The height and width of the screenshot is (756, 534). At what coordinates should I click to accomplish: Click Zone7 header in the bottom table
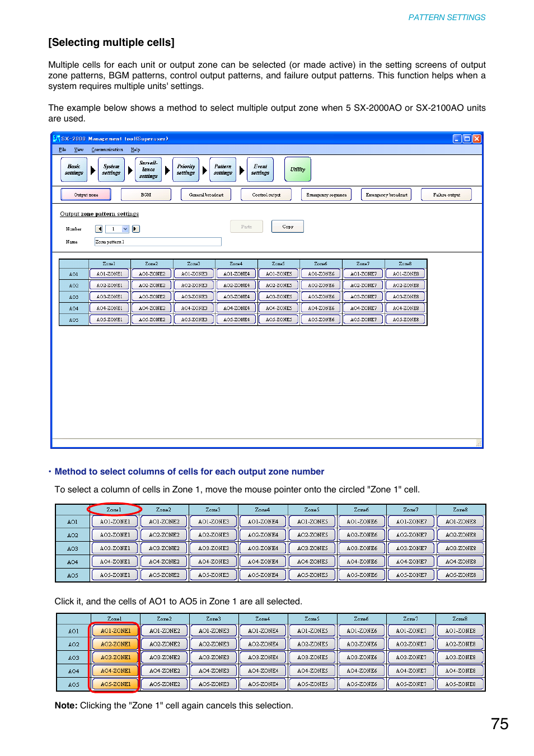click(x=410, y=619)
